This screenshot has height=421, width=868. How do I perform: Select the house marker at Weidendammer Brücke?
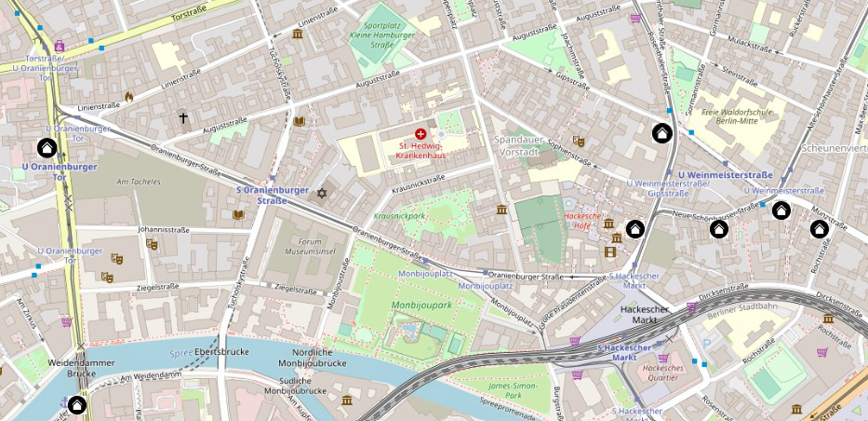77,405
